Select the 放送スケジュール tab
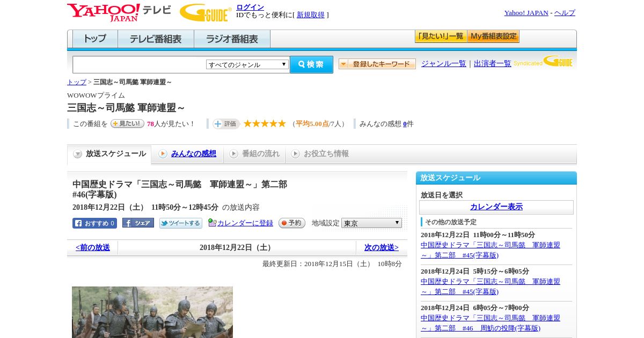This screenshot has width=644, height=338. [x=109, y=154]
